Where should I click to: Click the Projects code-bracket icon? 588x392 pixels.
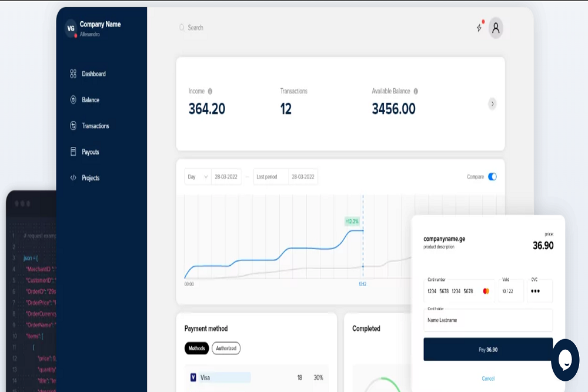73,177
